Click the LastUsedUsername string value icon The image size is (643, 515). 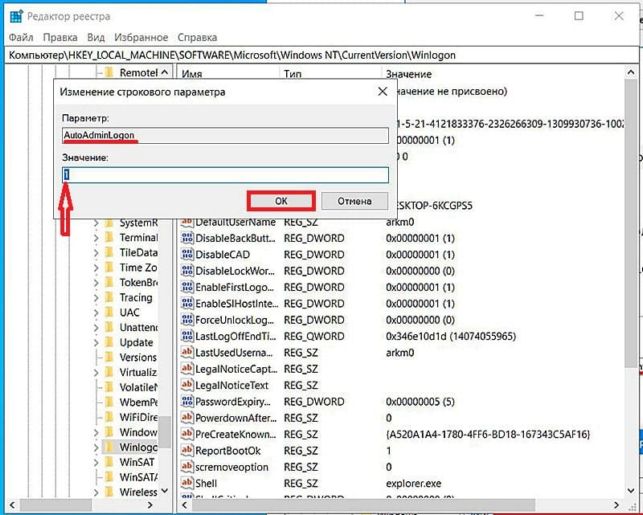[x=187, y=352]
